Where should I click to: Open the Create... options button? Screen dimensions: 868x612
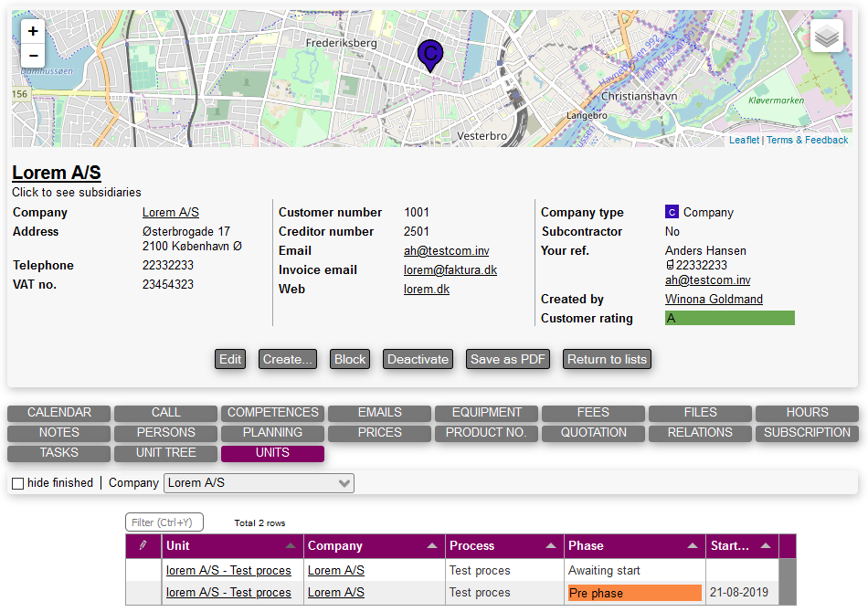288,360
